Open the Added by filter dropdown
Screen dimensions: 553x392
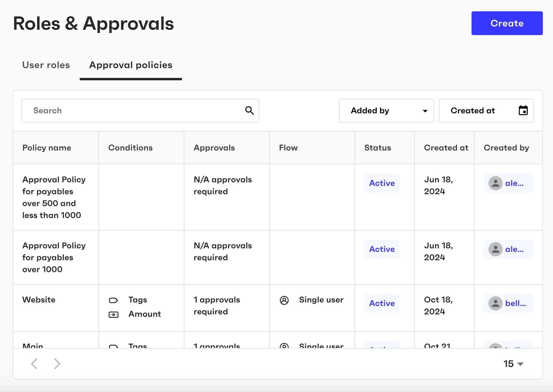[386, 110]
